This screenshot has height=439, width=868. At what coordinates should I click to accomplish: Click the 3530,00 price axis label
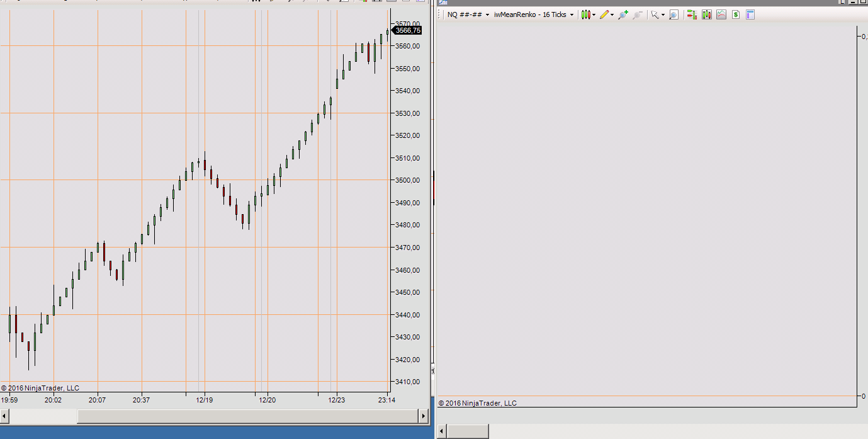[x=407, y=113]
